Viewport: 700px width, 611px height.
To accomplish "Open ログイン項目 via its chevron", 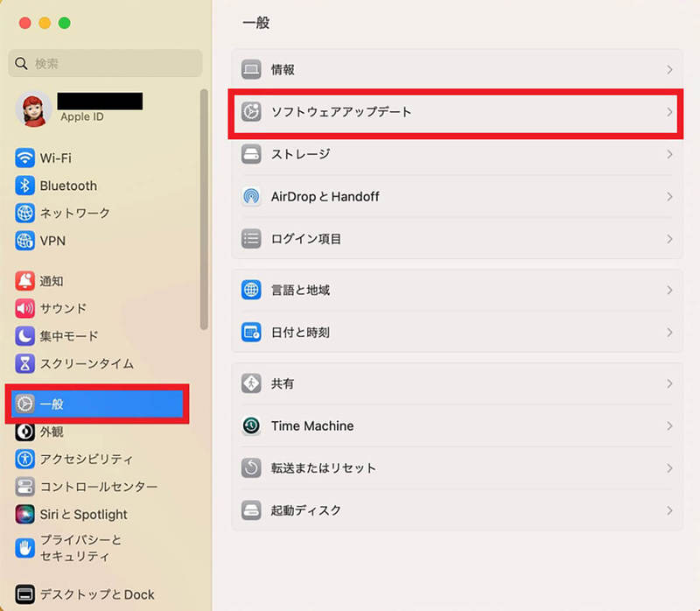I will coord(669,239).
